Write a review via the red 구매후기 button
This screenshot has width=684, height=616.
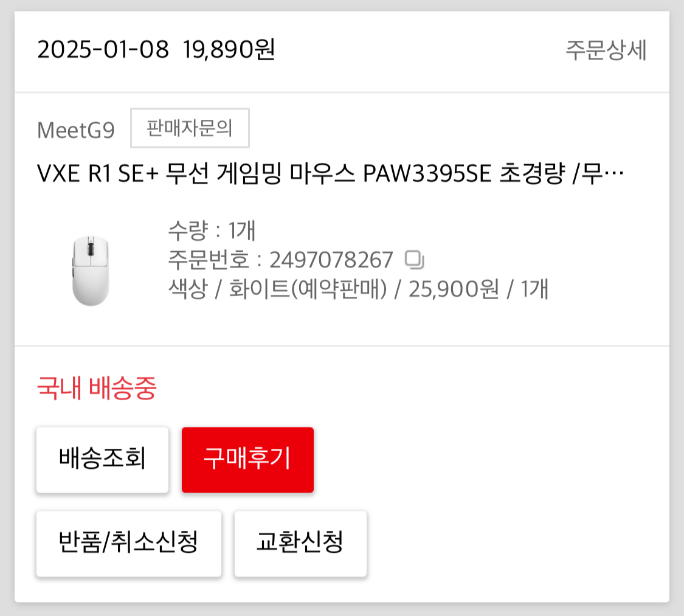click(248, 460)
